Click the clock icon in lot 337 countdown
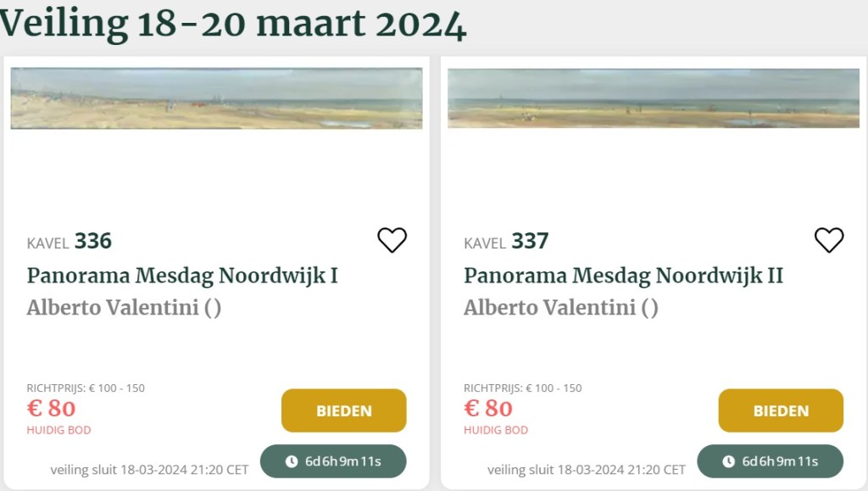The height and width of the screenshot is (491, 868). 728,461
